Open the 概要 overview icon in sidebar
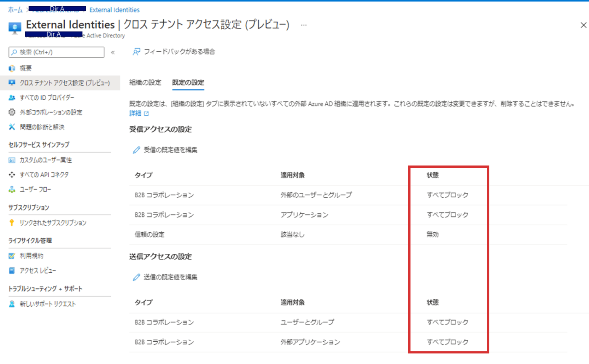The width and height of the screenshot is (589, 364). coord(12,68)
